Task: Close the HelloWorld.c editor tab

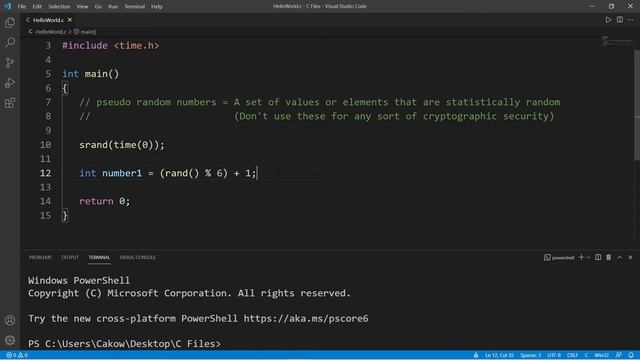Action: (x=70, y=20)
